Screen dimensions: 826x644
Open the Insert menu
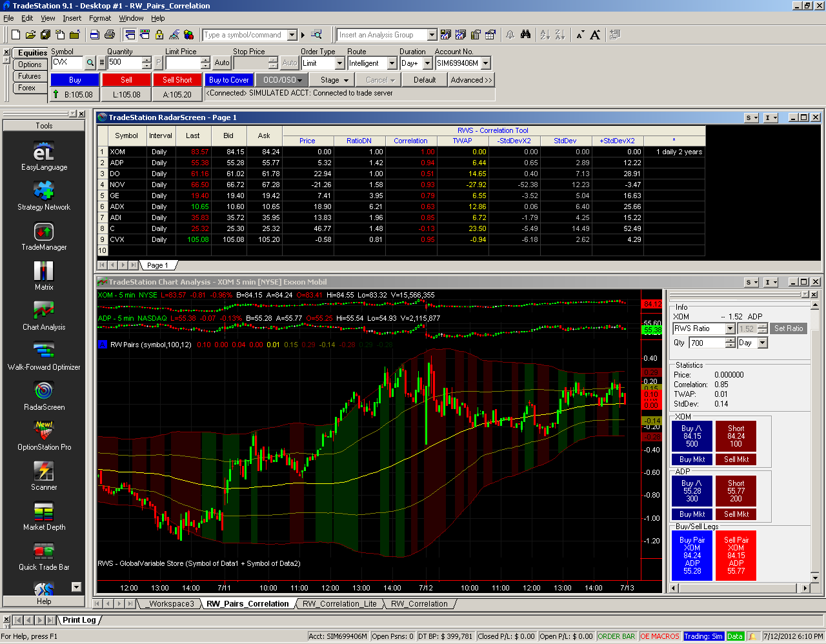pos(72,18)
